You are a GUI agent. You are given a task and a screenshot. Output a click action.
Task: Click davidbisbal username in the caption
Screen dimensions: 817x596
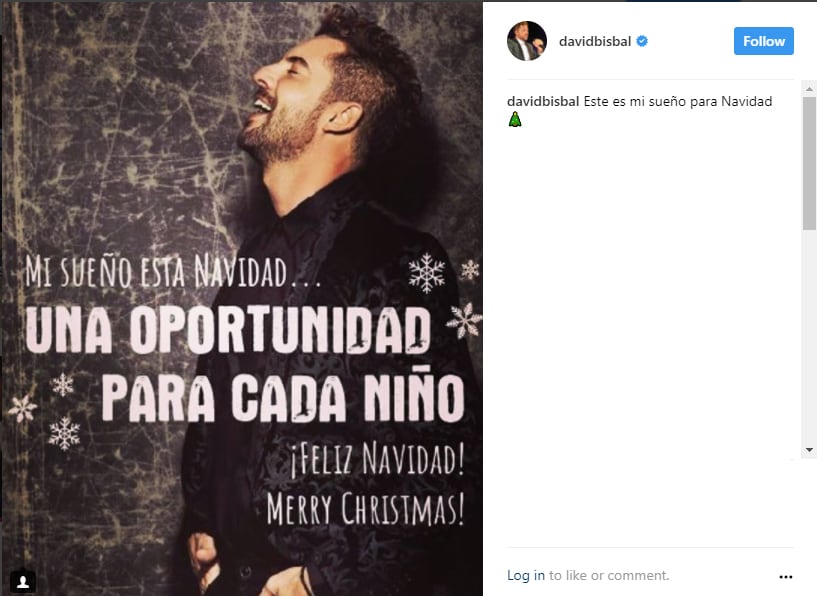coord(543,101)
